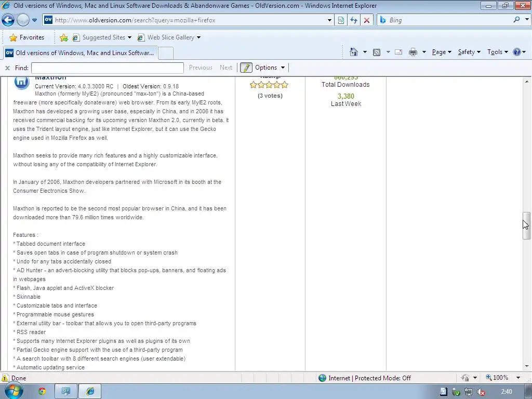Add to Favorites bar star icon
The width and height of the screenshot is (532, 399).
[x=63, y=37]
